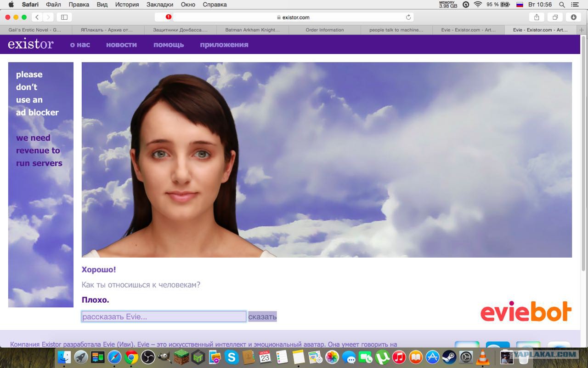The height and width of the screenshot is (368, 588).
Task: Open Finder from the Dock
Action: click(x=64, y=357)
